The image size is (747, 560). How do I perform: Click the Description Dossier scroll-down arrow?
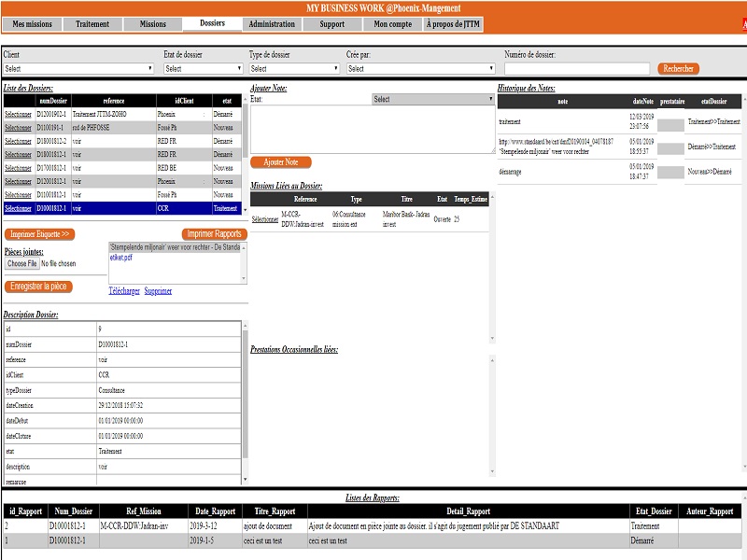[246, 479]
